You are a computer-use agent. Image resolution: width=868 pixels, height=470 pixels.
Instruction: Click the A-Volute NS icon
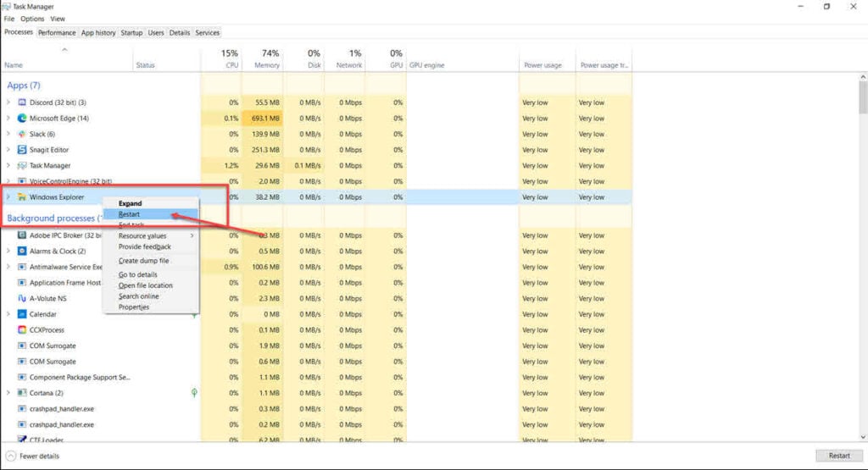22,298
